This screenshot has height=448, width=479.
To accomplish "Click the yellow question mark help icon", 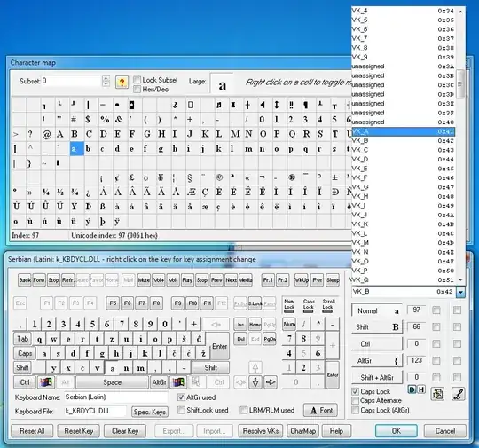I will point(122,82).
